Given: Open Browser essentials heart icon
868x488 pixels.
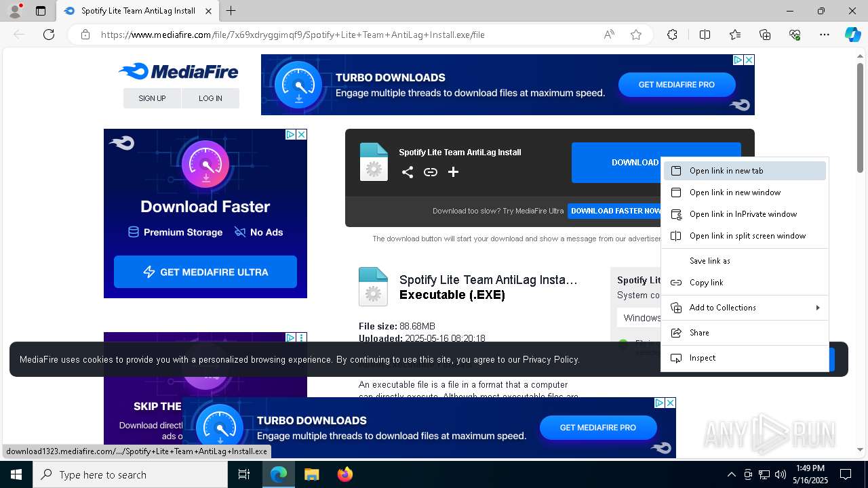Looking at the screenshot, I should 795,35.
